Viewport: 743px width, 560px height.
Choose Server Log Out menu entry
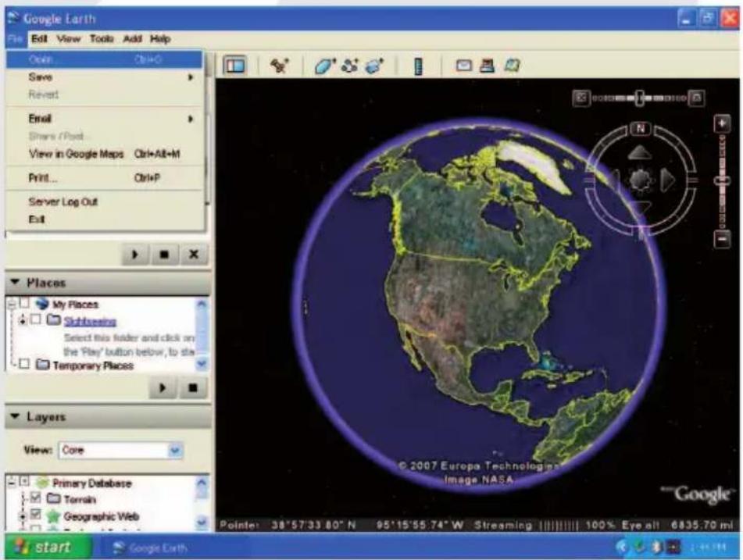point(104,202)
